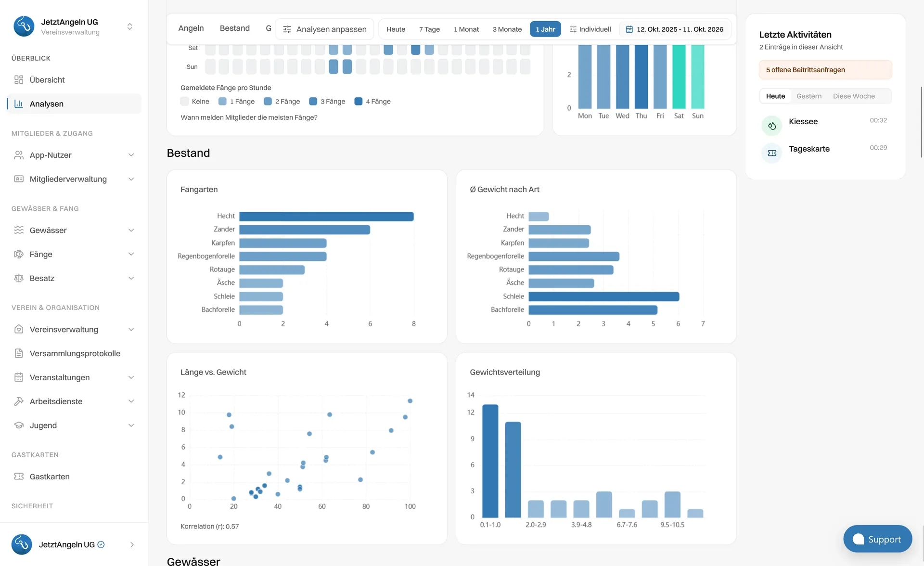The height and width of the screenshot is (566, 924).
Task: Click the Gastkarten ticket icon
Action: click(19, 476)
